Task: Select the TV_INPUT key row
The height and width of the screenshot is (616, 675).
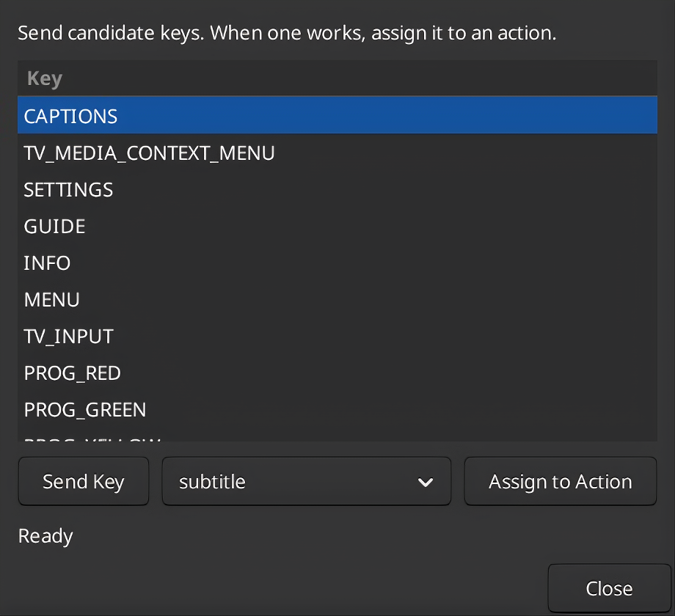Action: (x=337, y=336)
